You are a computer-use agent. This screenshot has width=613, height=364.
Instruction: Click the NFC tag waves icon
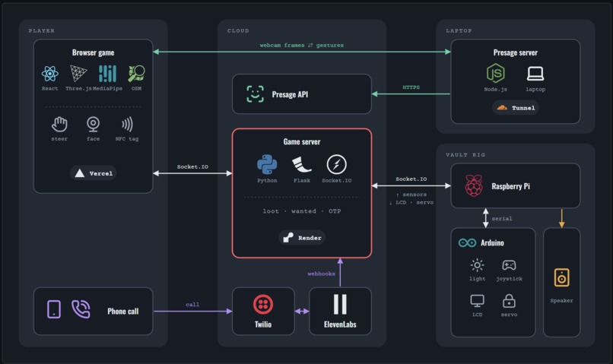[127, 125]
